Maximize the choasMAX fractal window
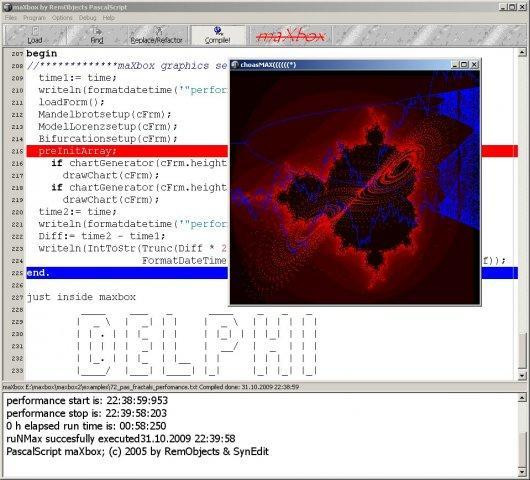530x480 pixels. [x=464, y=64]
